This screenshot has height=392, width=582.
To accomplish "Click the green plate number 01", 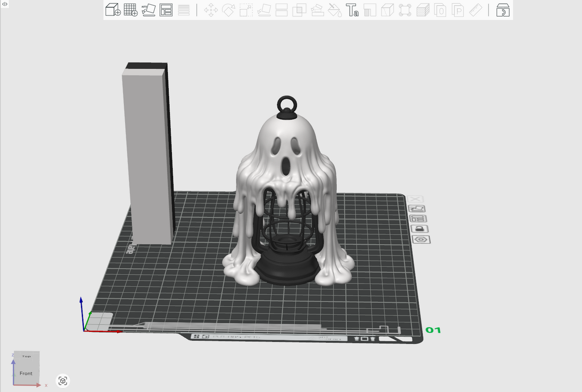I will point(433,330).
